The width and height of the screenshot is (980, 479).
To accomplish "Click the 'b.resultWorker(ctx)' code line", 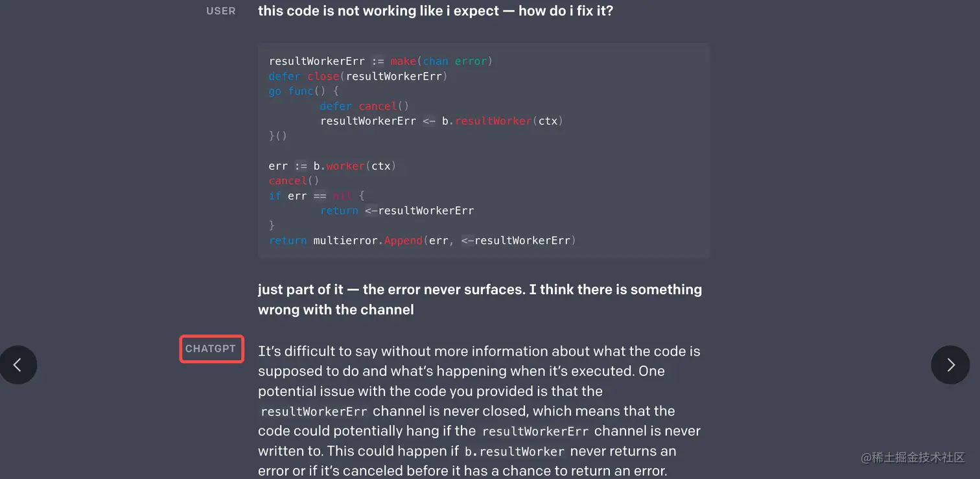I will point(441,121).
